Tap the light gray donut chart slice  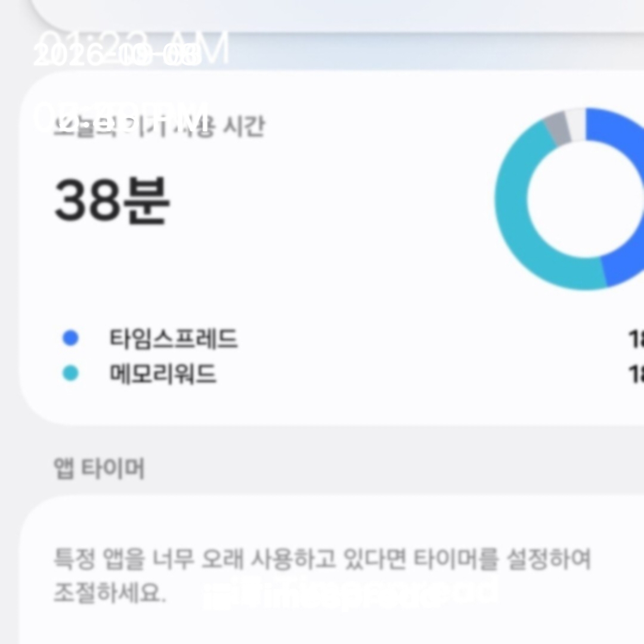click(577, 125)
